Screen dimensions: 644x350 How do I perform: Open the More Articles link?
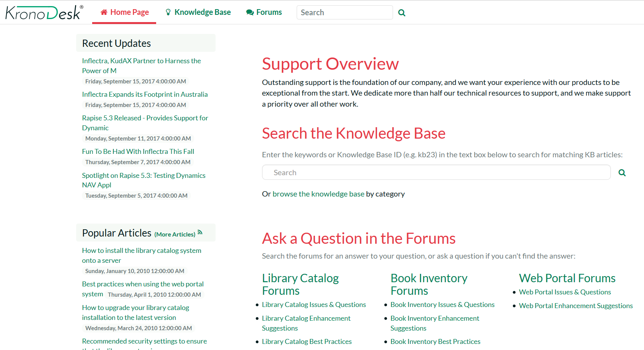coord(175,235)
